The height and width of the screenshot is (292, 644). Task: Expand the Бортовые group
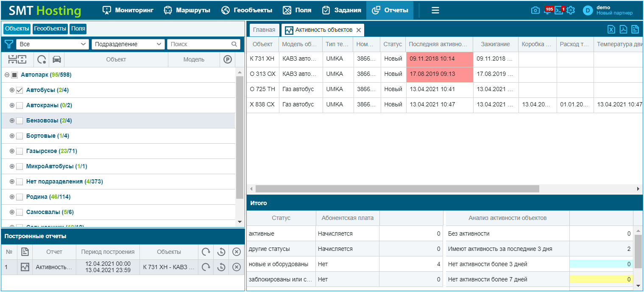12,136
